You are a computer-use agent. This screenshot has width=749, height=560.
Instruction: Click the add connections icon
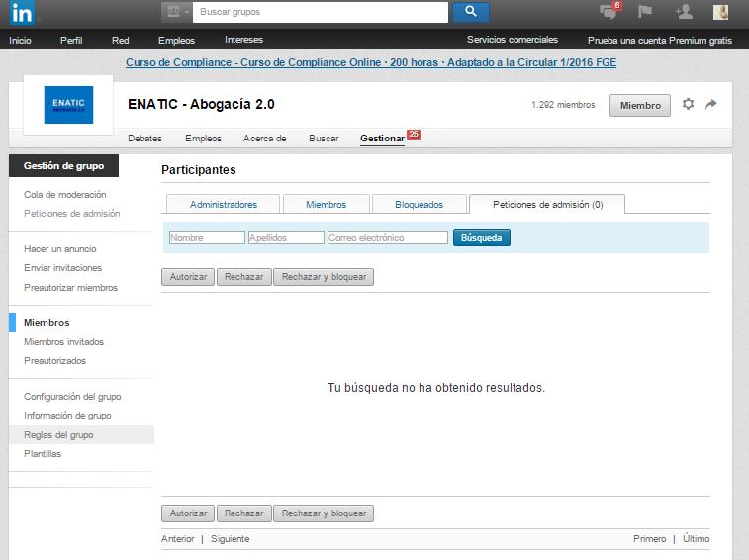click(683, 12)
